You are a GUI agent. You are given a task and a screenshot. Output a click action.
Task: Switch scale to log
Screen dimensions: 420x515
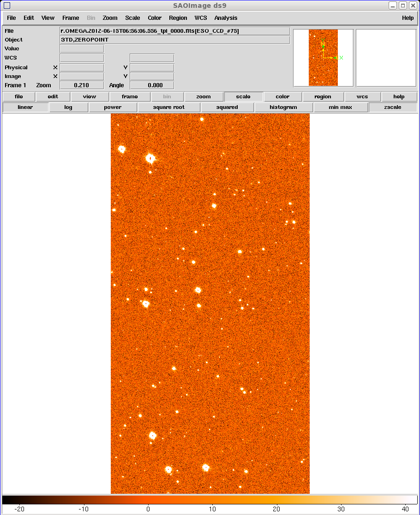point(68,107)
